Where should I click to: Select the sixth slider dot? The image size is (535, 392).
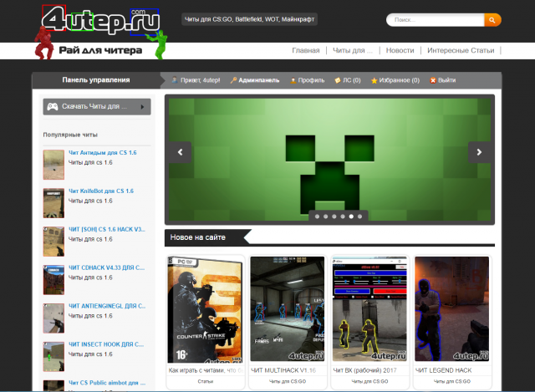click(359, 216)
